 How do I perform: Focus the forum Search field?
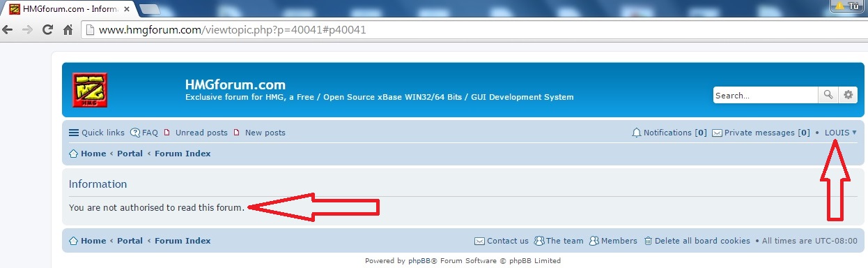765,96
